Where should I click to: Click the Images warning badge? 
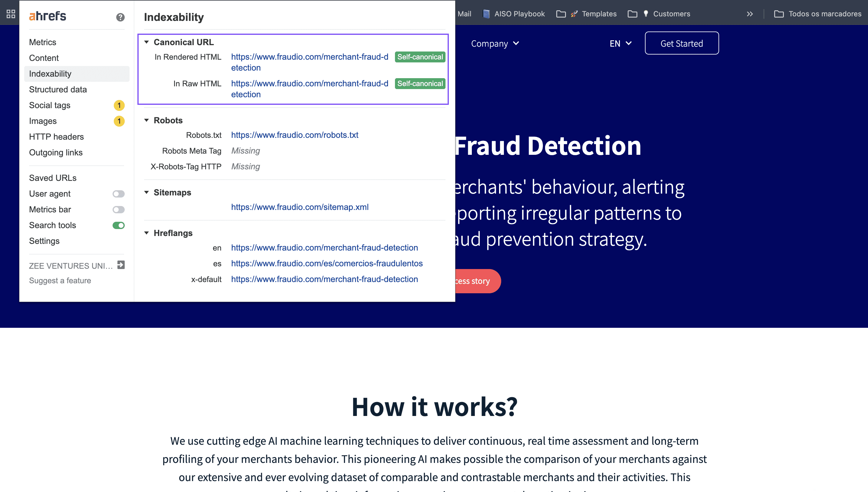click(119, 121)
